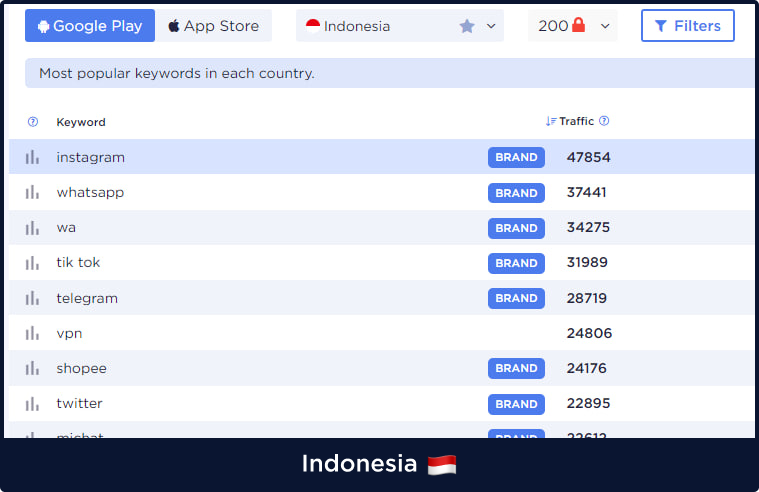
Task: Switch to the App Store tab
Action: [213, 26]
